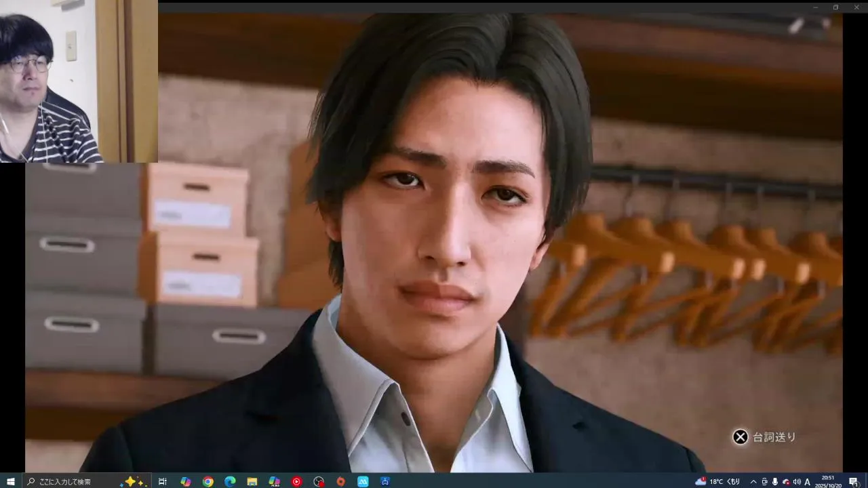Click the 台詞送り prompt label

click(x=774, y=437)
